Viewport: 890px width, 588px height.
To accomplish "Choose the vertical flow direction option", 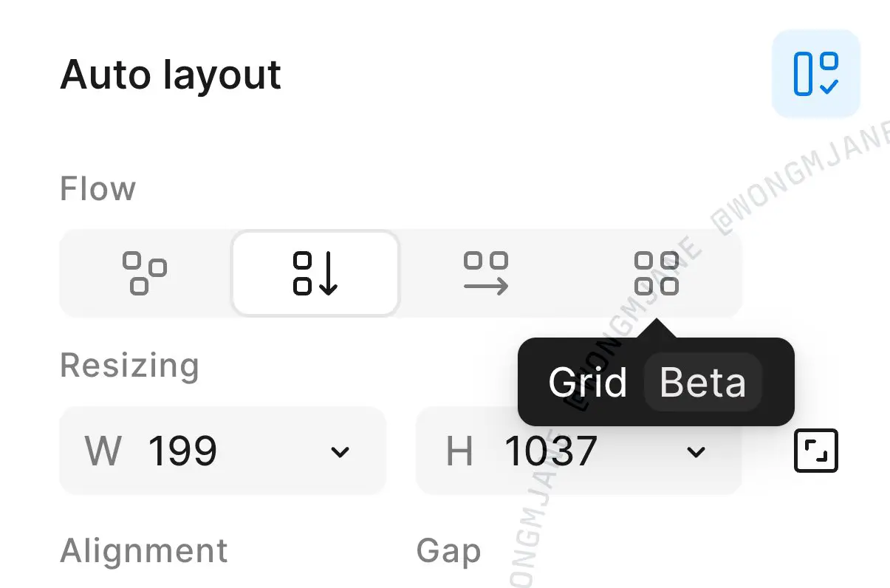I will pos(315,273).
